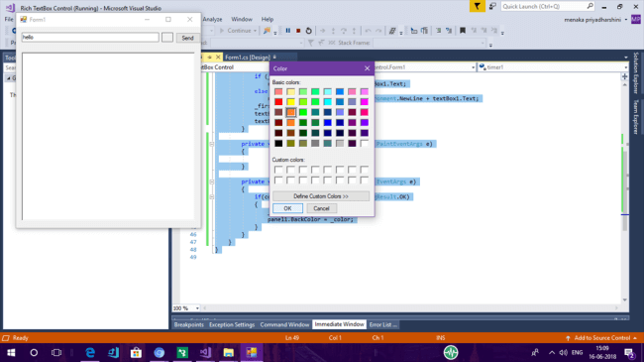Confirm color choice with OK button

point(287,208)
